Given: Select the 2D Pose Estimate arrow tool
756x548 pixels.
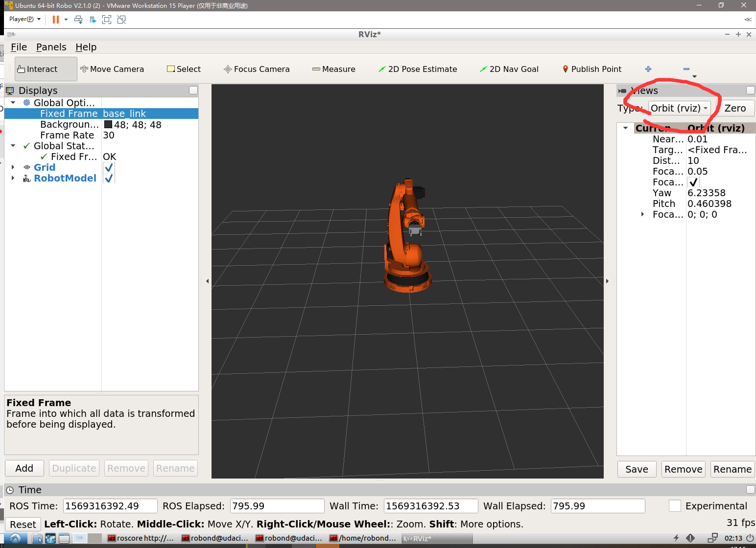Looking at the screenshot, I should point(418,69).
